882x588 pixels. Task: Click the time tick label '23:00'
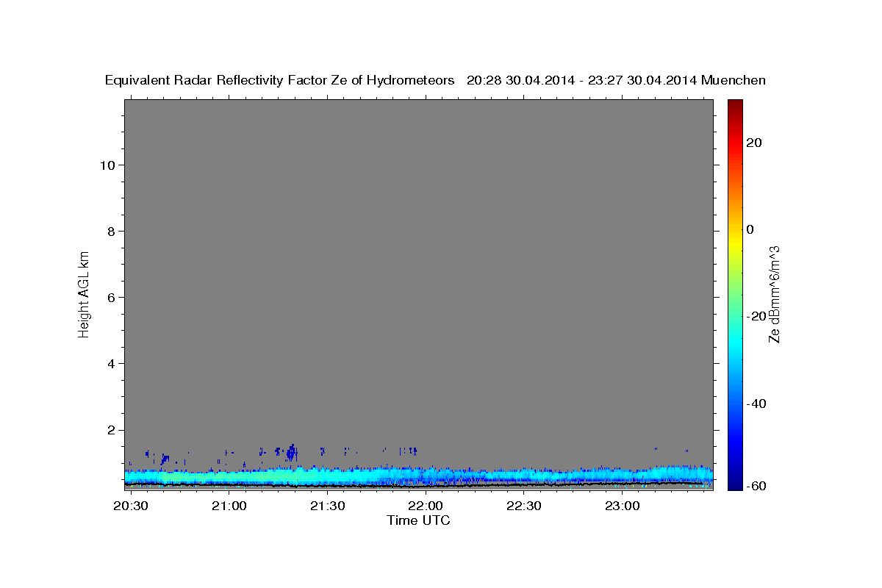pyautogui.click(x=621, y=506)
